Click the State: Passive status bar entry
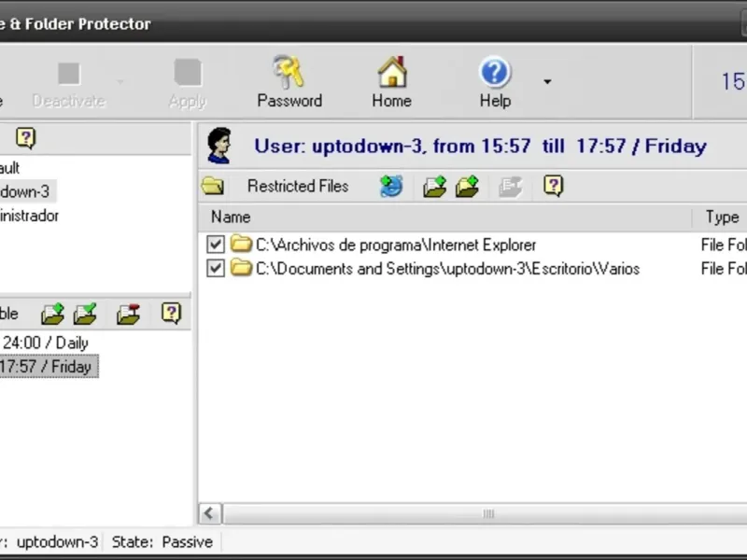 tap(162, 542)
